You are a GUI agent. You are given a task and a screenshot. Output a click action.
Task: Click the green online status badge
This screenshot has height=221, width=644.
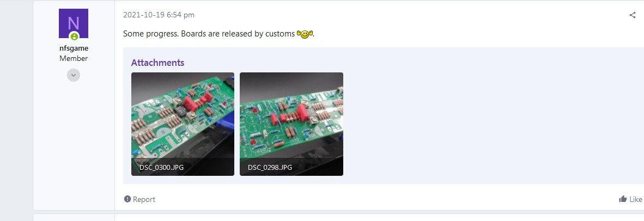[74, 36]
